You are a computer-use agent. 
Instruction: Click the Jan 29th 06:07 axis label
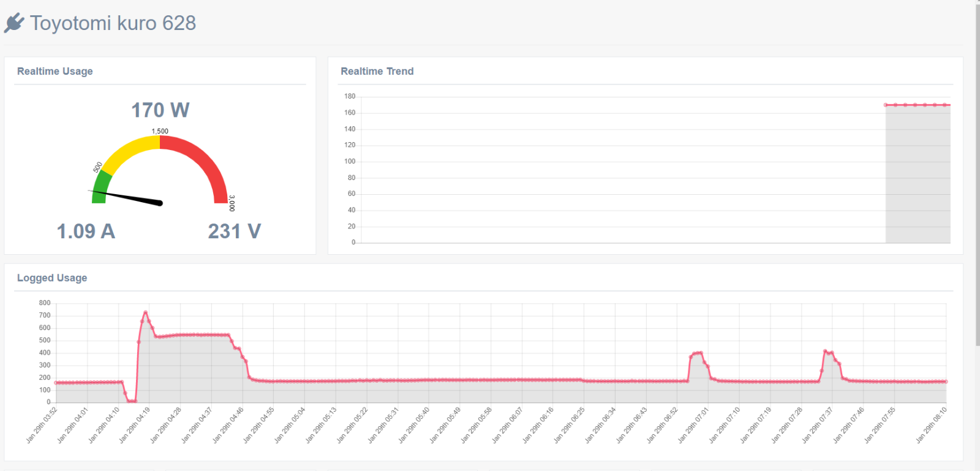click(507, 425)
